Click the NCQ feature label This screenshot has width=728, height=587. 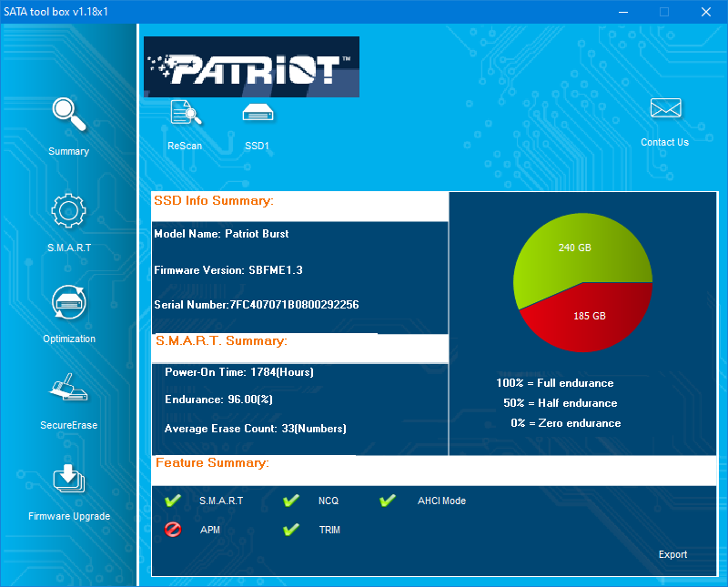pyautogui.click(x=329, y=501)
